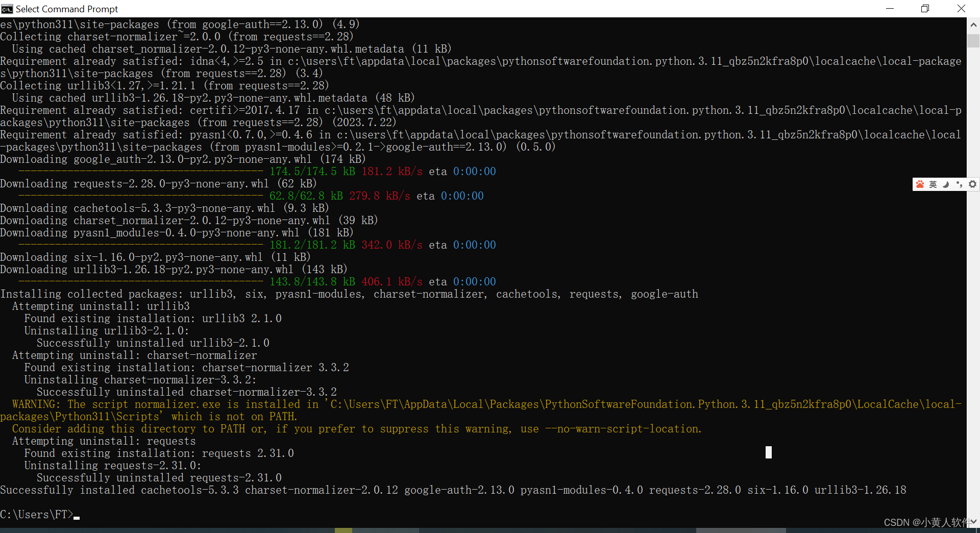Click '406.1 kB/s' download speed
Viewport: 980px width, 533px height.
[x=392, y=282]
